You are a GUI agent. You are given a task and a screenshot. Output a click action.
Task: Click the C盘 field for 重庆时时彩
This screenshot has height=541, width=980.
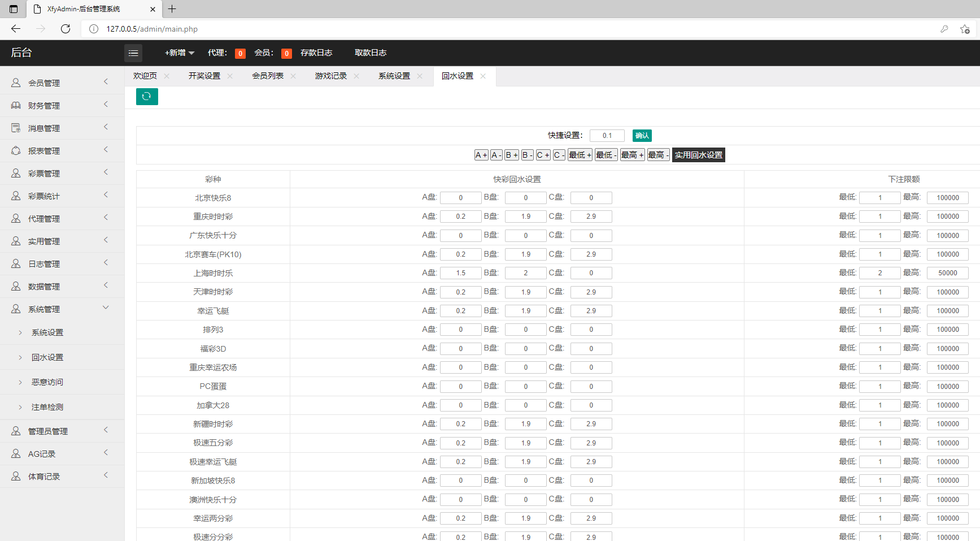591,217
